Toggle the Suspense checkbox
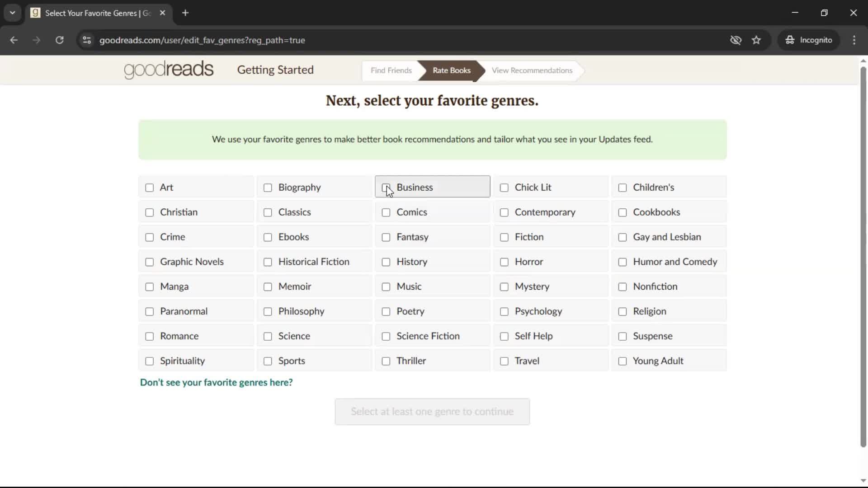This screenshot has width=868, height=488. (623, 337)
